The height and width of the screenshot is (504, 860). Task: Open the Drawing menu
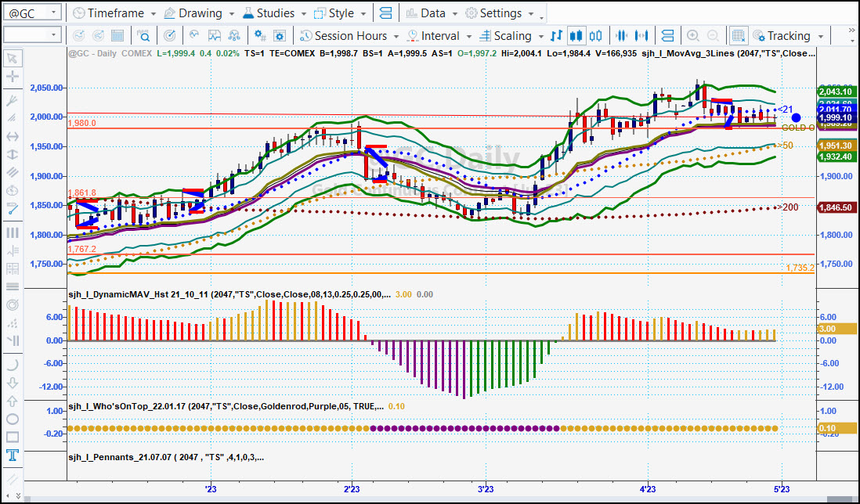193,13
